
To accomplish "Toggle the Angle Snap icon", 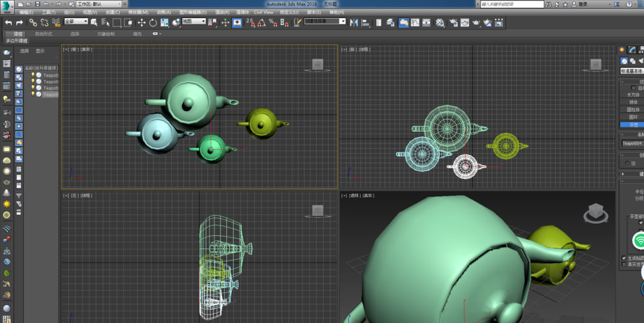I will point(261,22).
